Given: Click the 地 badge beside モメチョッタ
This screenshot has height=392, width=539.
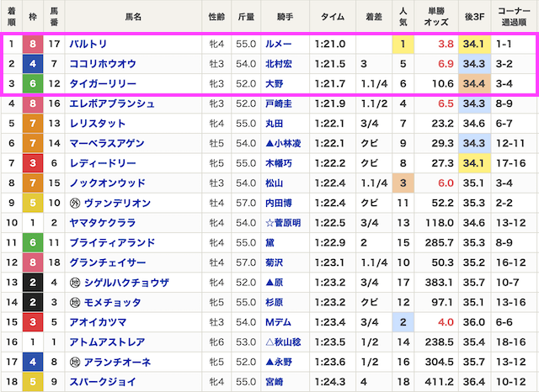Looking at the screenshot, I should (75, 303).
